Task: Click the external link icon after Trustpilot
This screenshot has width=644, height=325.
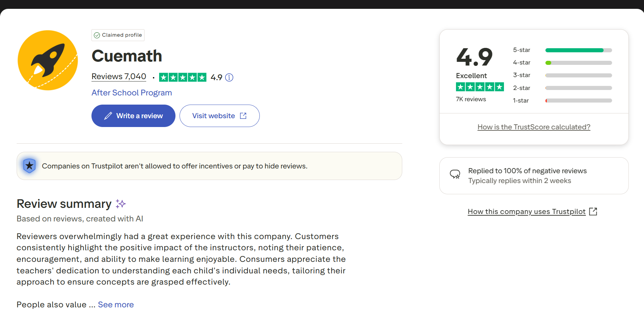Action: click(x=593, y=212)
